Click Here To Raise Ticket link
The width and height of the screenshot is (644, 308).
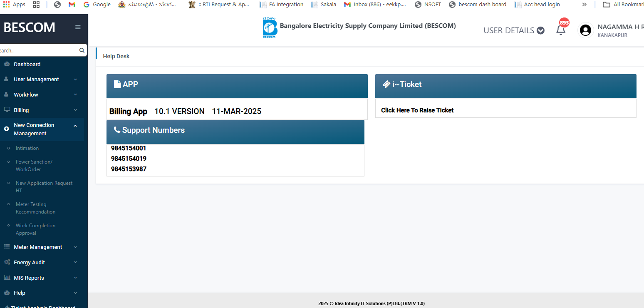tap(417, 110)
